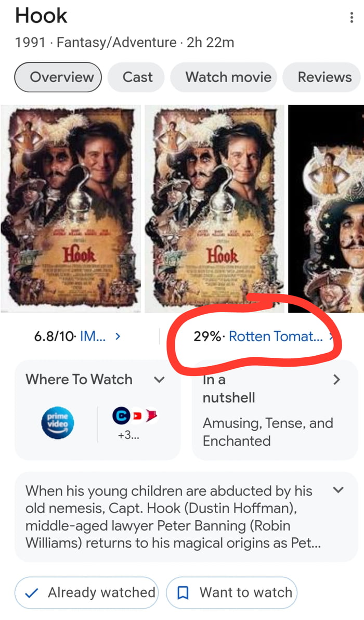
Task: View the first Hook movie poster
Action: point(71,208)
